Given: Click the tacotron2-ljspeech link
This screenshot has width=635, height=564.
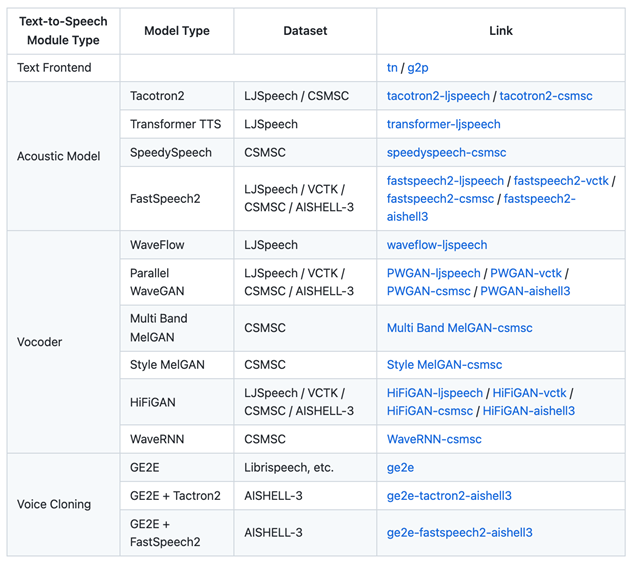Looking at the screenshot, I should point(438,96).
